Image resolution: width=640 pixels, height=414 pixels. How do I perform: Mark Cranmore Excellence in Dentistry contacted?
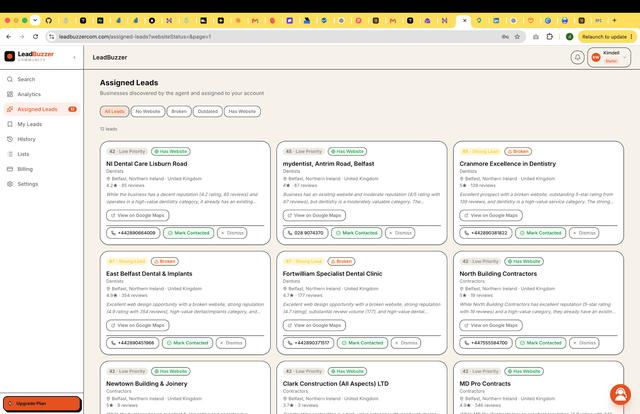541,233
